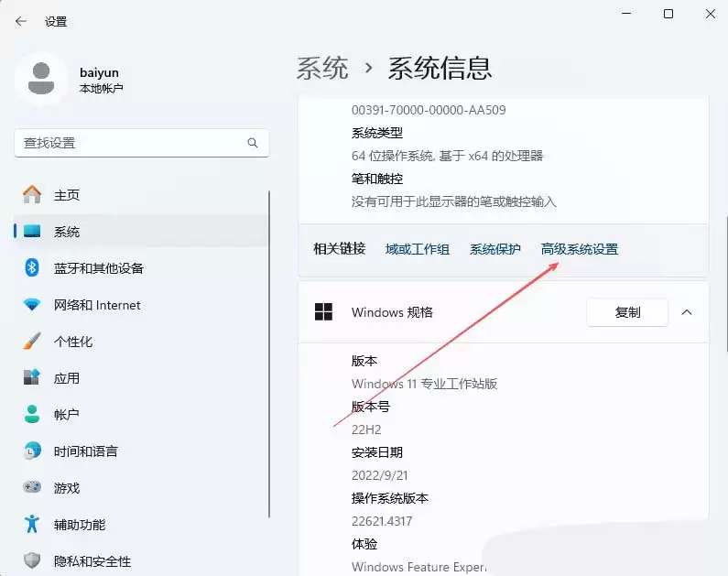This screenshot has width=728, height=576.
Task: Open the Gaming (游戏) controller icon
Action: pyautogui.click(x=32, y=488)
